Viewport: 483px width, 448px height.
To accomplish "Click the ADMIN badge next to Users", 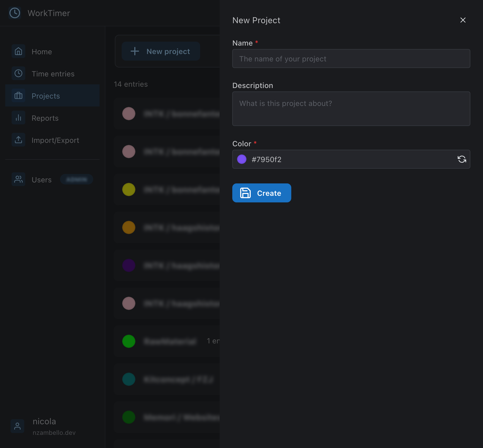I will [x=76, y=179].
